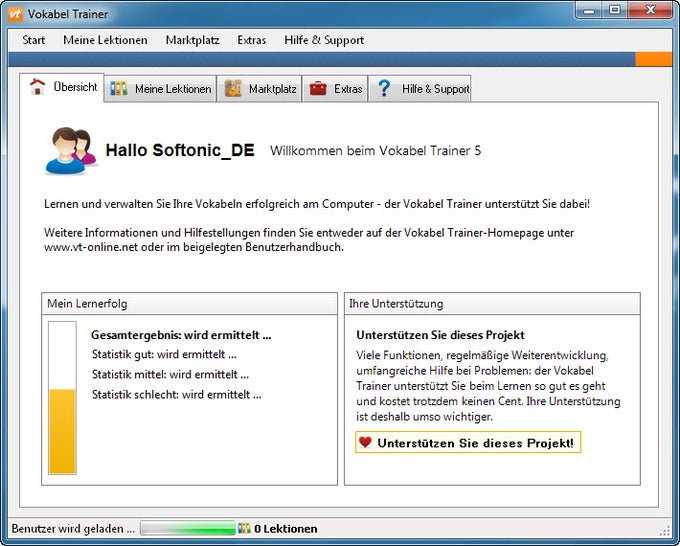
Task: Click the orange block at header strip end
Action: pos(654,59)
